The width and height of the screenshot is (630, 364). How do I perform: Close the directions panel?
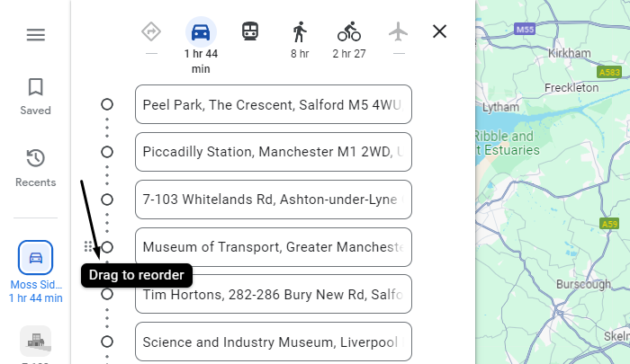[439, 31]
